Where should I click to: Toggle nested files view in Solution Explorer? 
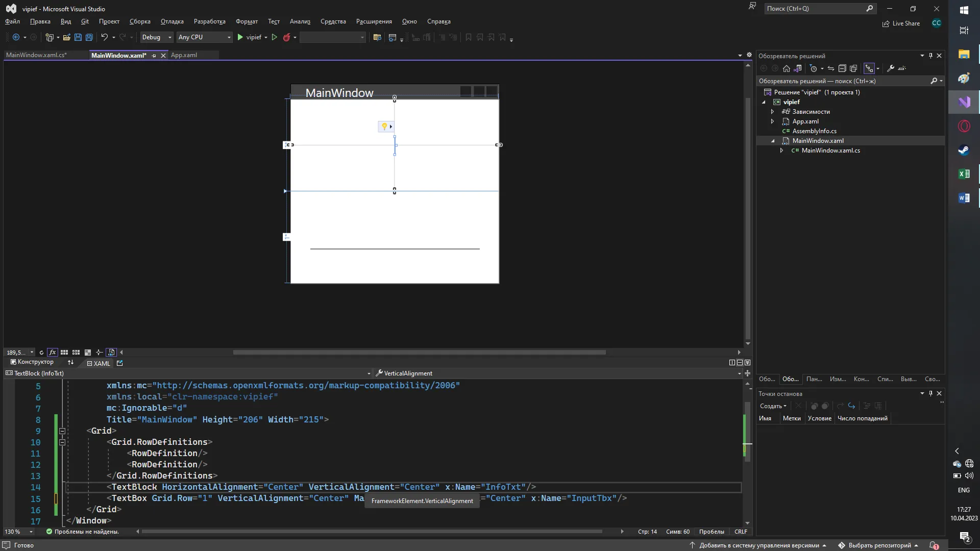coord(869,68)
